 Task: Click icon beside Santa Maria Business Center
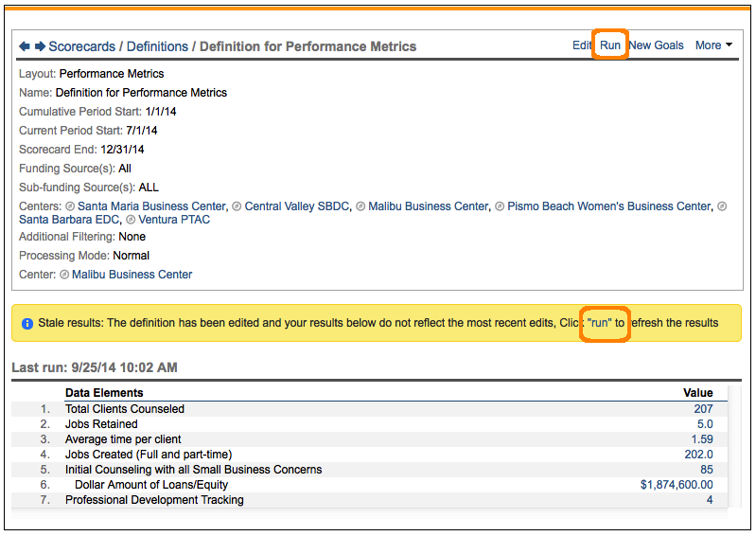click(70, 206)
